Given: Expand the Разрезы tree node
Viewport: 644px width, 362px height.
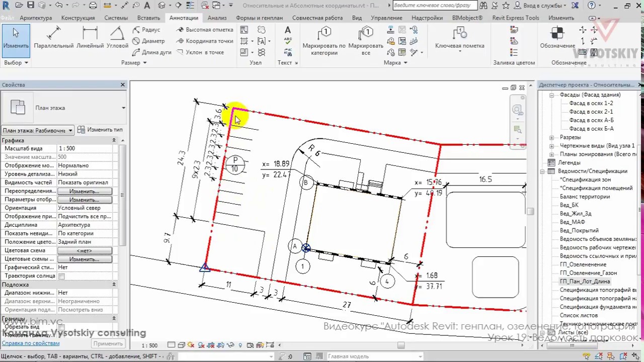Looking at the screenshot, I should tap(551, 137).
